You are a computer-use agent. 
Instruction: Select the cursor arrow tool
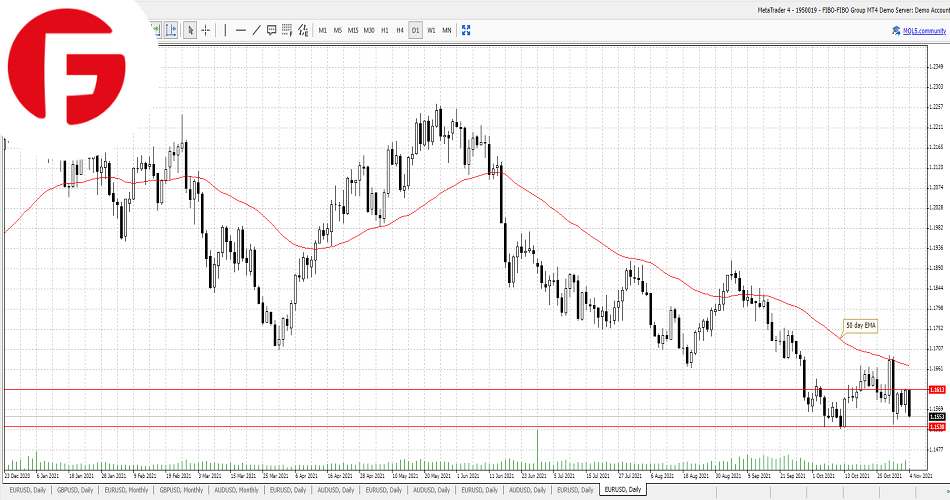[x=191, y=30]
